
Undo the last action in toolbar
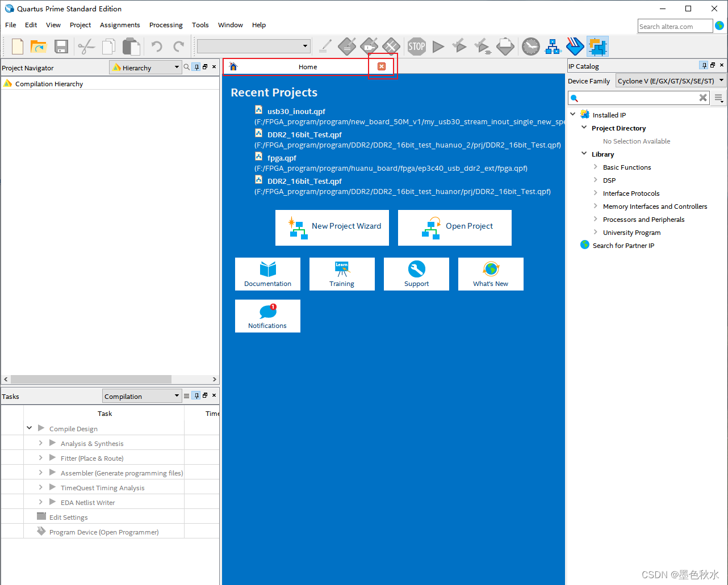pyautogui.click(x=157, y=47)
